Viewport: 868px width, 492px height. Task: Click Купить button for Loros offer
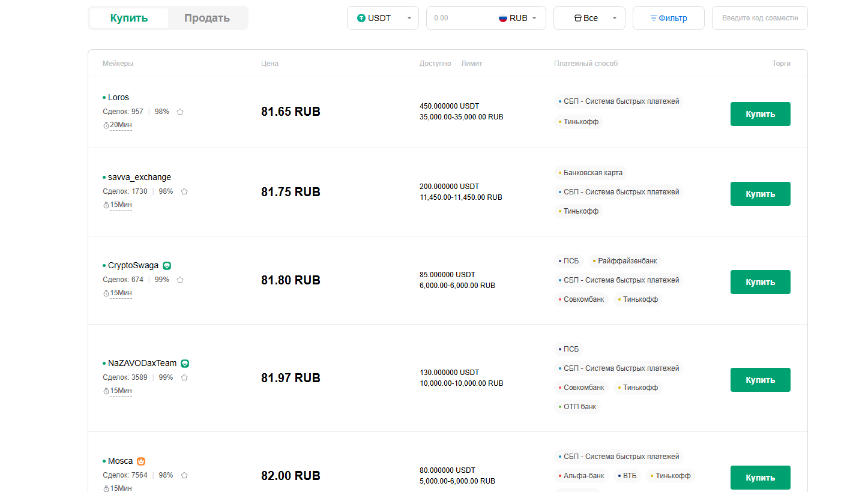761,114
